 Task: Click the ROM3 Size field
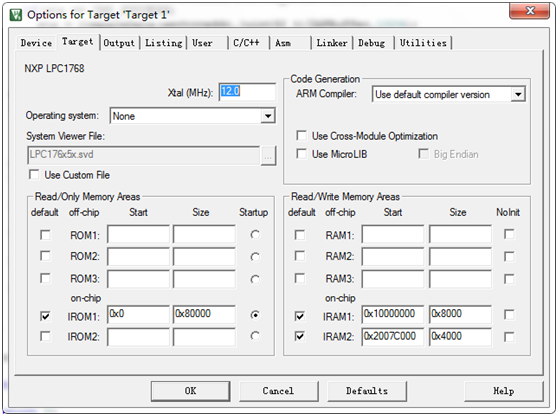coord(204,279)
